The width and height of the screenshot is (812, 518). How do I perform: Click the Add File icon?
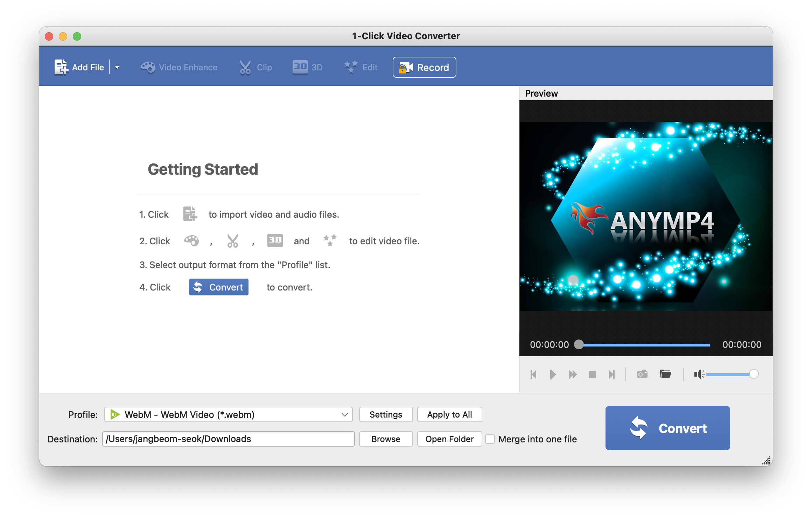pyautogui.click(x=61, y=67)
